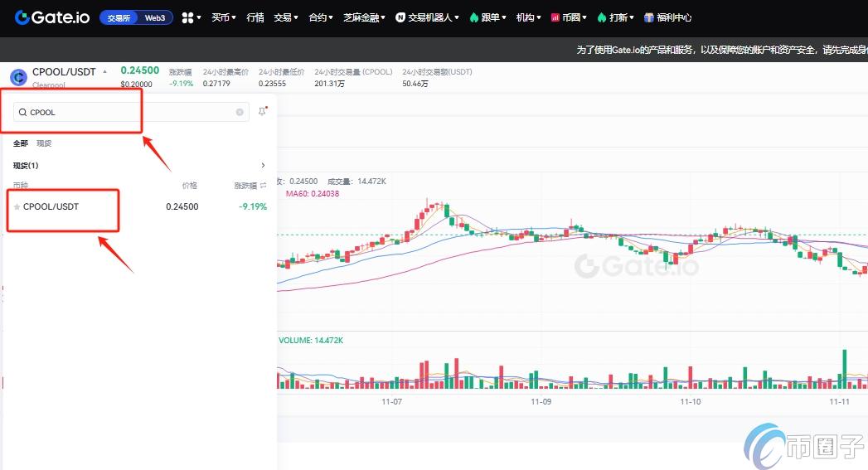
Task: Click the 24小时最低价 value 0.23555
Action: pyautogui.click(x=273, y=84)
